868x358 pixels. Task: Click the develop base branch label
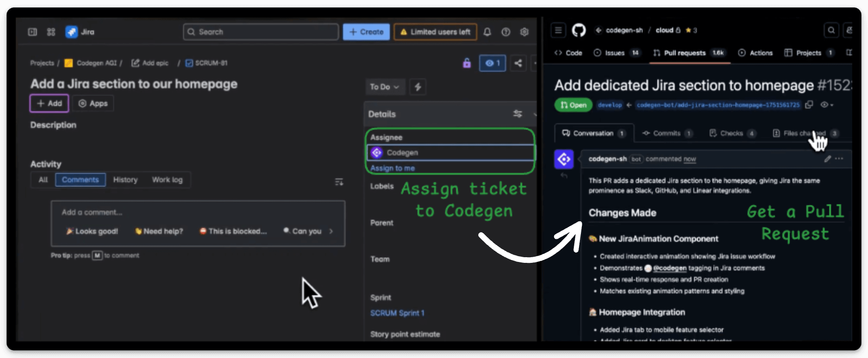[x=610, y=105]
